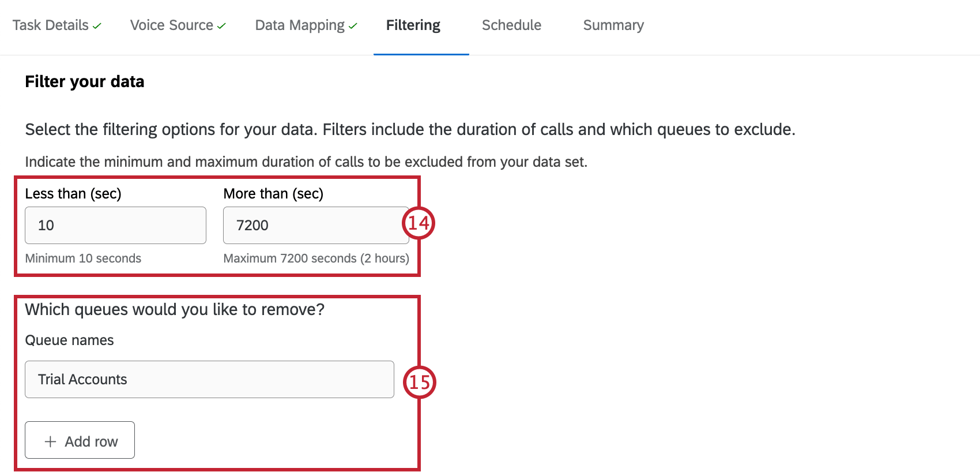Viewport: 980px width, 472px height.
Task: Go back to the Task Details tab
Action: pos(52,25)
